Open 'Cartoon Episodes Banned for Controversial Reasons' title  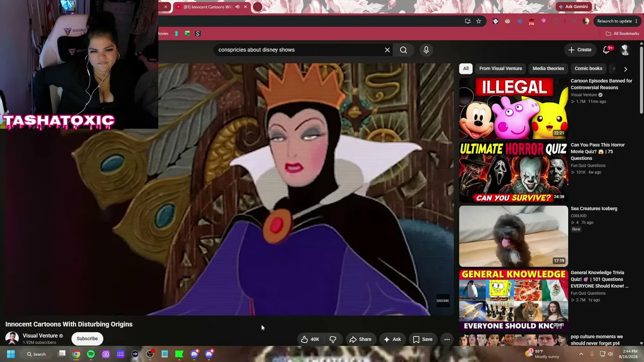pos(601,84)
